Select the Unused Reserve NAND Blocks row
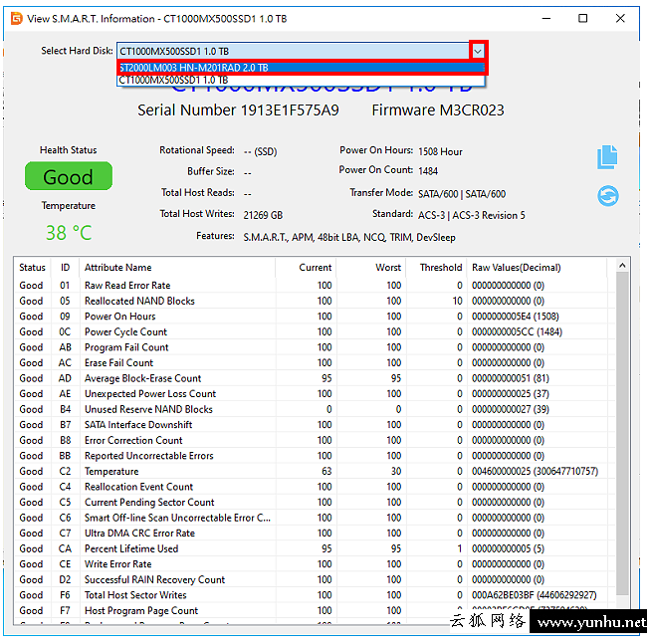 pos(316,409)
